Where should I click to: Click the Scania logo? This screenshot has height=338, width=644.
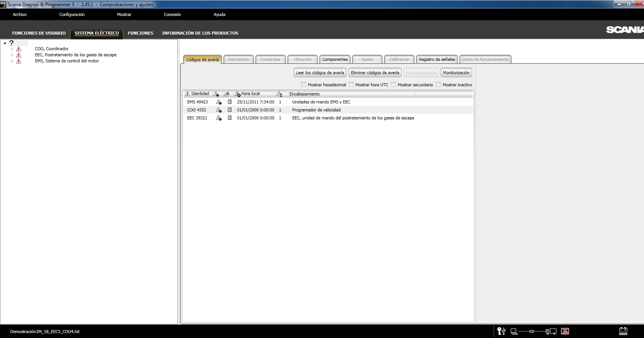pyautogui.click(x=625, y=30)
